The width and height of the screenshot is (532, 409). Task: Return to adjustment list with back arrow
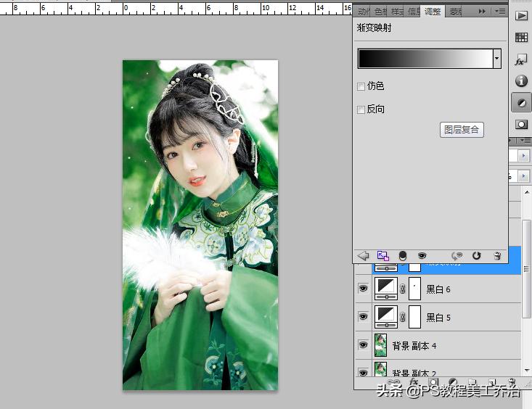click(x=364, y=255)
